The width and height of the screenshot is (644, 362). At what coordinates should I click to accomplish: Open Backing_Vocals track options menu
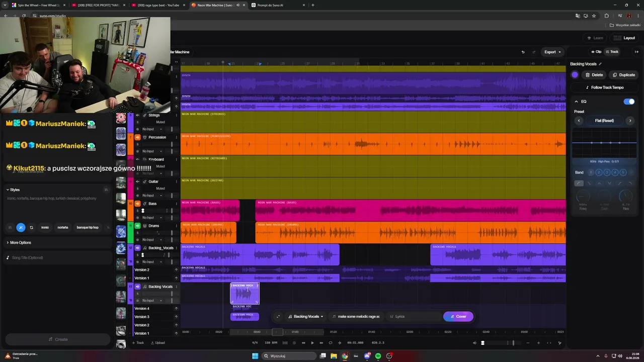click(x=177, y=248)
